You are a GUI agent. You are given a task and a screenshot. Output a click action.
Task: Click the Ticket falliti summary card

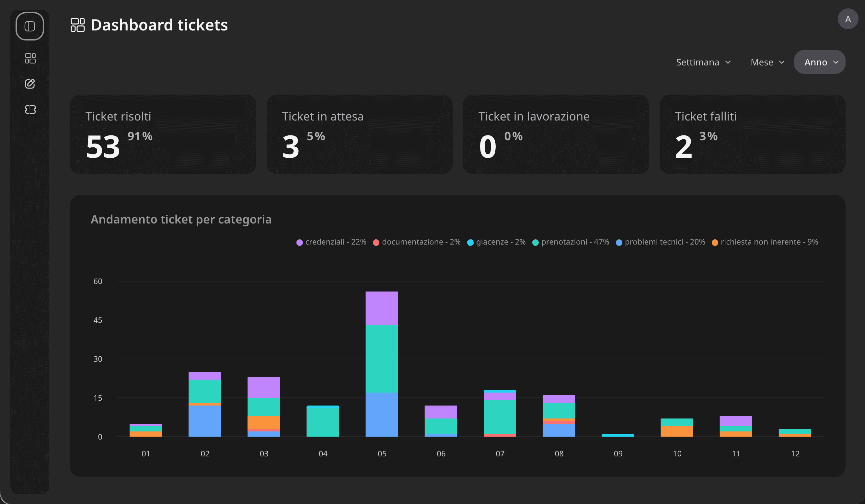[752, 134]
